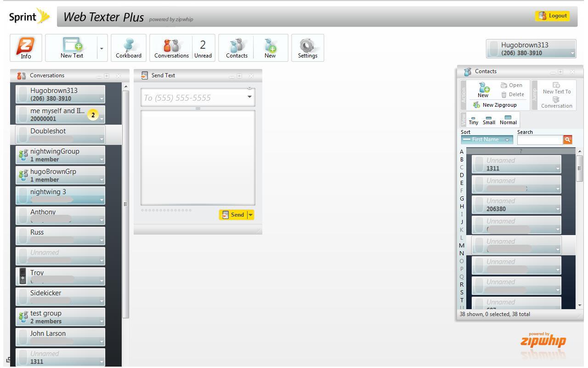Image resolution: width=588 pixels, height=368 pixels.
Task: Expand the Doubleshot conversation dropdown arrow
Action: [x=102, y=139]
